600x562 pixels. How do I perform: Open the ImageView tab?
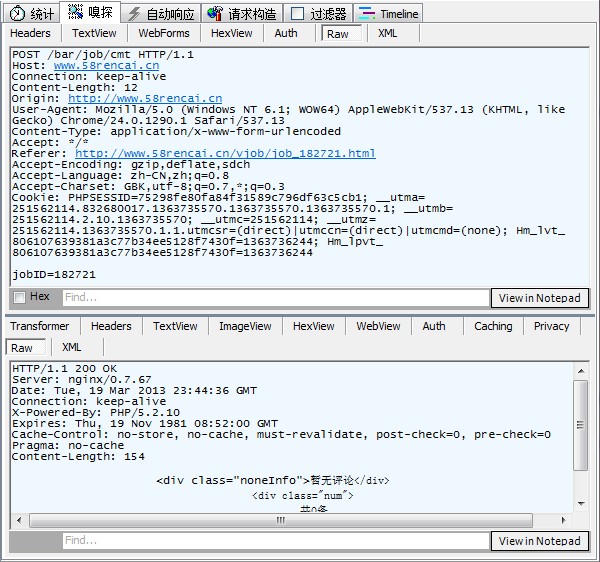(245, 326)
